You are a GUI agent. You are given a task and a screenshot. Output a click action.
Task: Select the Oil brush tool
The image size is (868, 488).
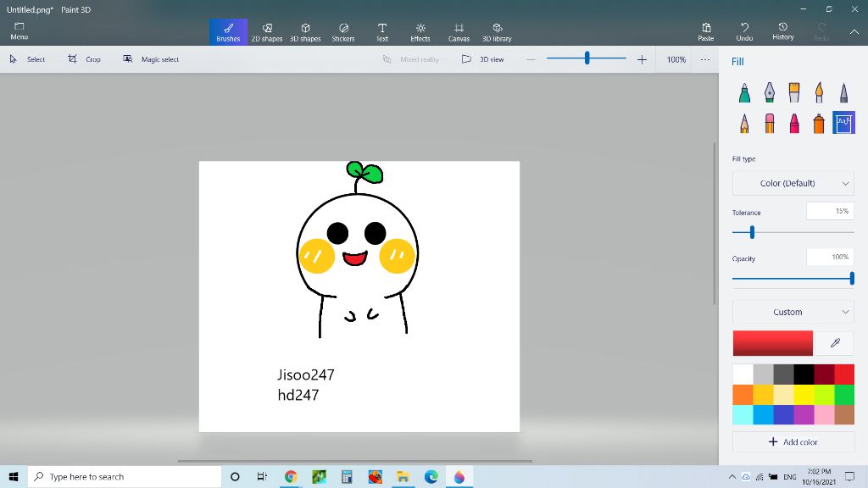[794, 92]
